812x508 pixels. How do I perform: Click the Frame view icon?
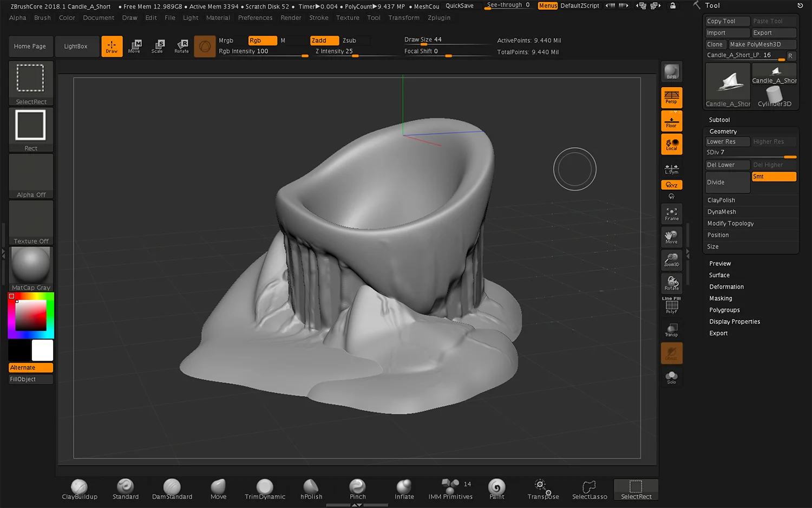672,214
